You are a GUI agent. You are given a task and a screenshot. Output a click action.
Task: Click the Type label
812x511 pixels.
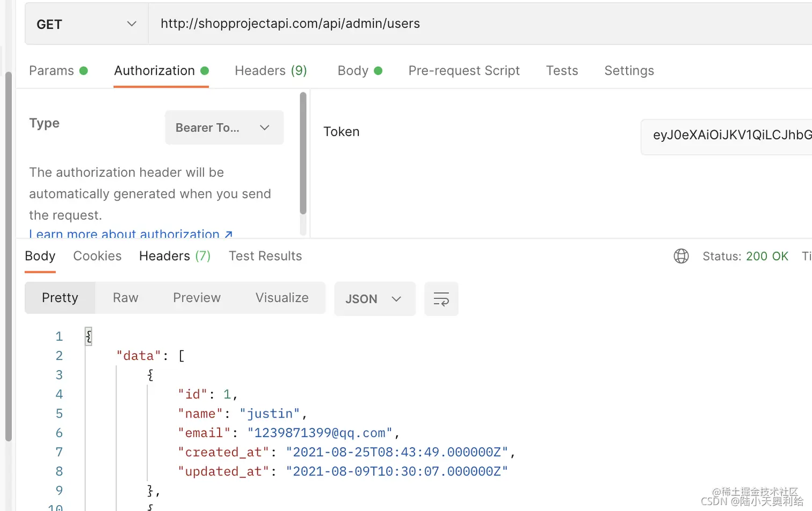click(x=44, y=124)
